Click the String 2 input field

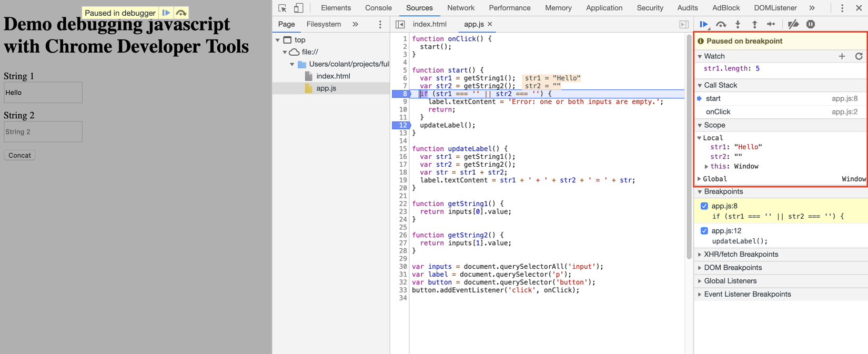43,132
